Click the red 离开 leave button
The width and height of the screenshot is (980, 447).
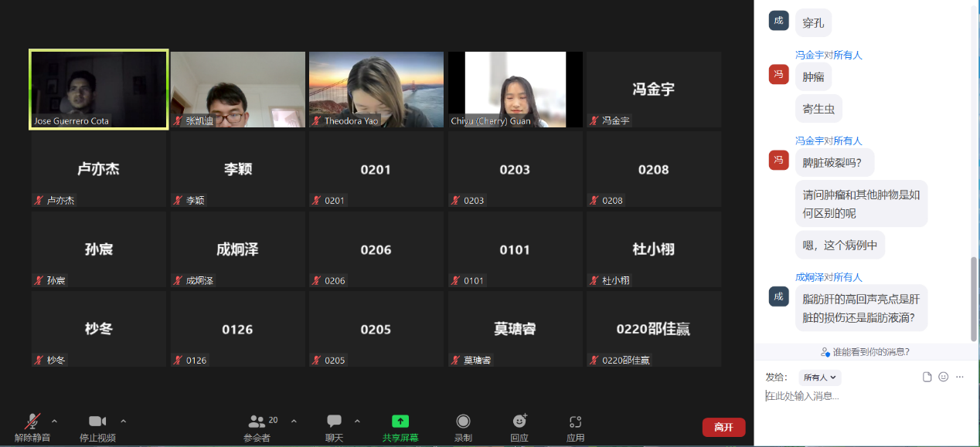click(723, 427)
